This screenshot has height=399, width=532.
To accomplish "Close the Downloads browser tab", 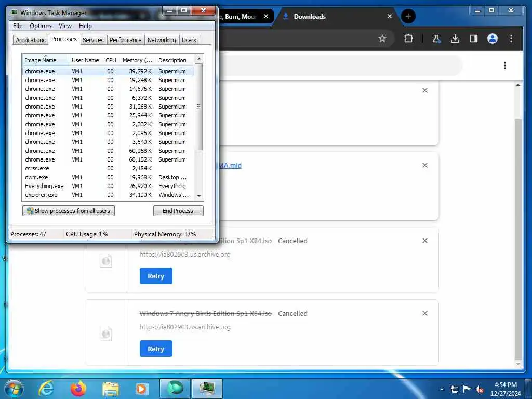I will tap(390, 16).
